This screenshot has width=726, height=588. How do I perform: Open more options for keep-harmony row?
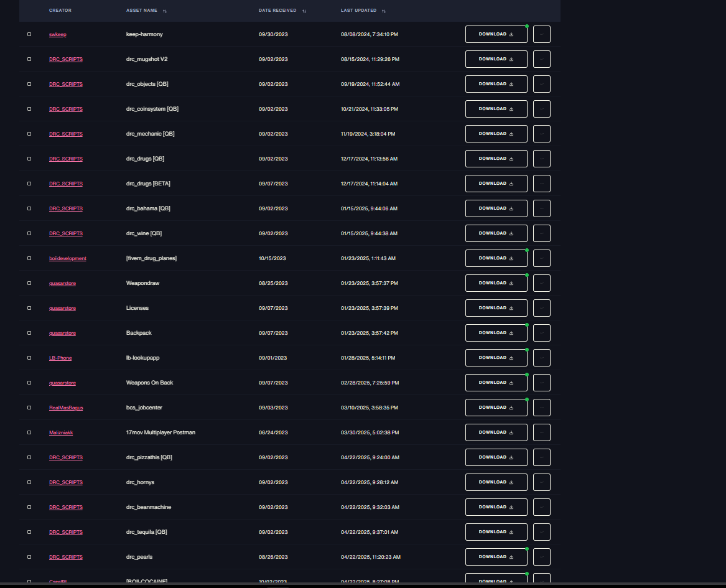(x=542, y=34)
